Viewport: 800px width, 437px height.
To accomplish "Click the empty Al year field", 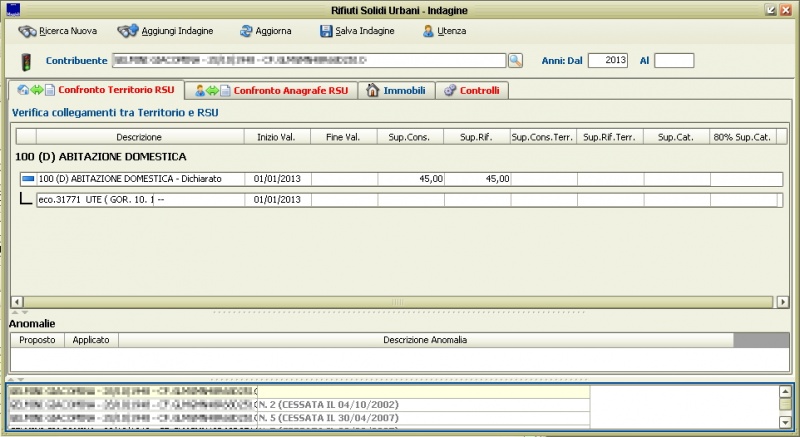I will pos(674,61).
